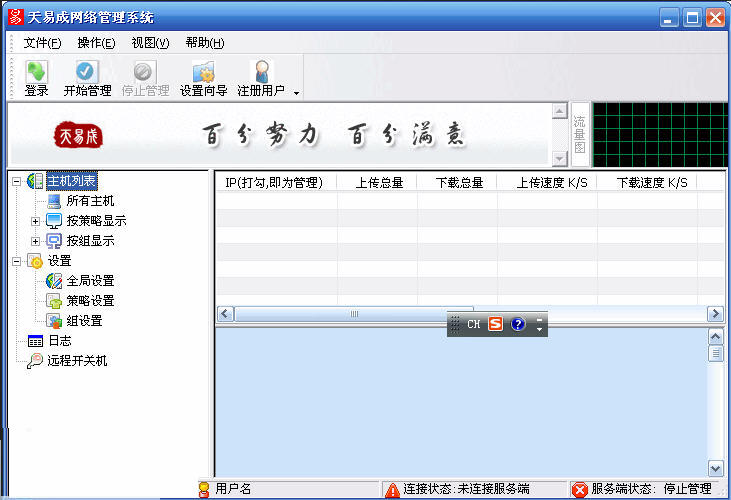Open 日志 label in tree
This screenshot has height=500, width=731.
(60, 341)
